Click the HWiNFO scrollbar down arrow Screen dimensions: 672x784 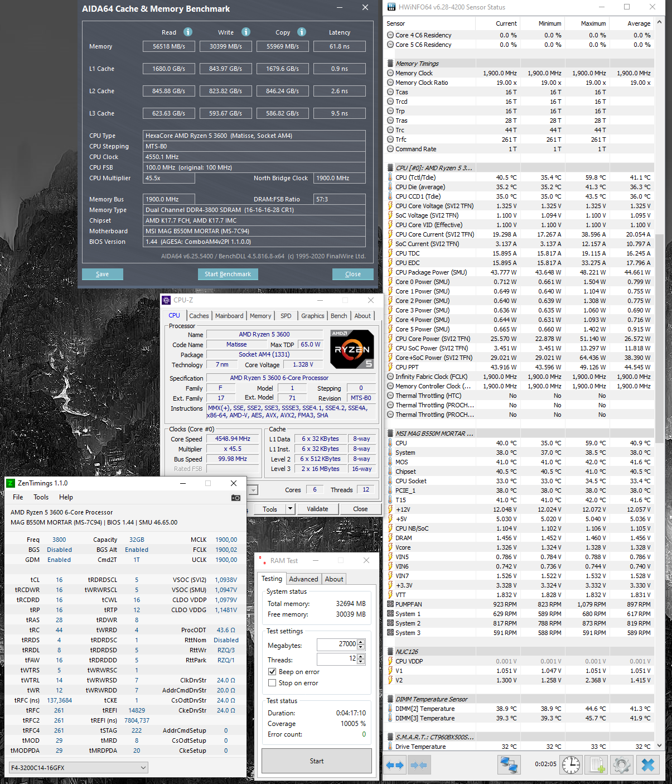[x=660, y=745]
